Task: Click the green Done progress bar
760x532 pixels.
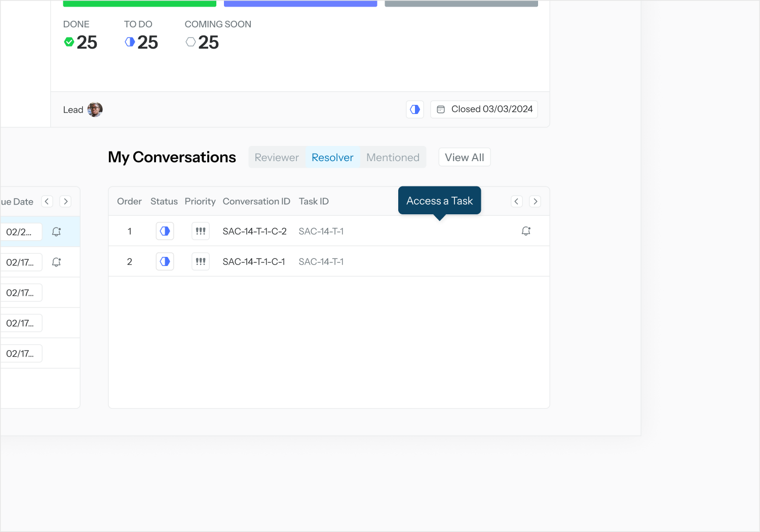Action: point(139,4)
